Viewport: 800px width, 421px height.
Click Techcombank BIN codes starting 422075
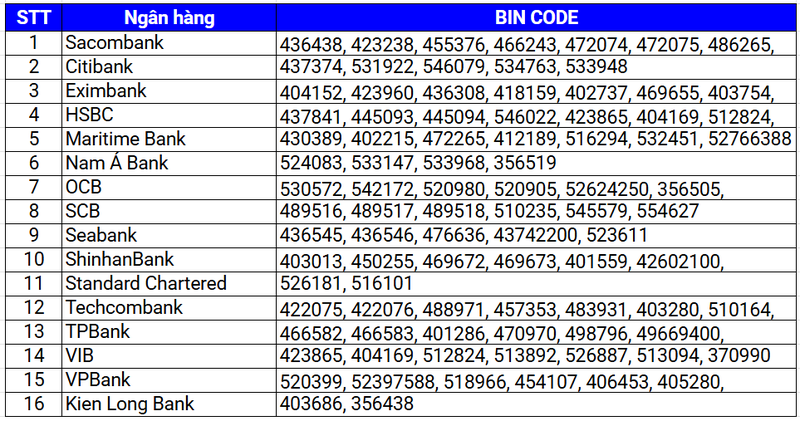click(x=537, y=308)
